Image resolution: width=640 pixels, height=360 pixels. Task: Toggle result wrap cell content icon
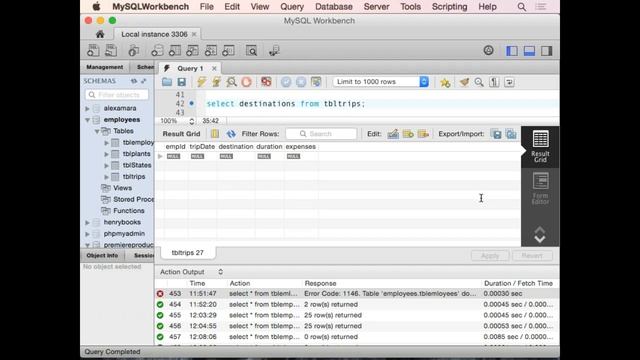(x=215, y=134)
